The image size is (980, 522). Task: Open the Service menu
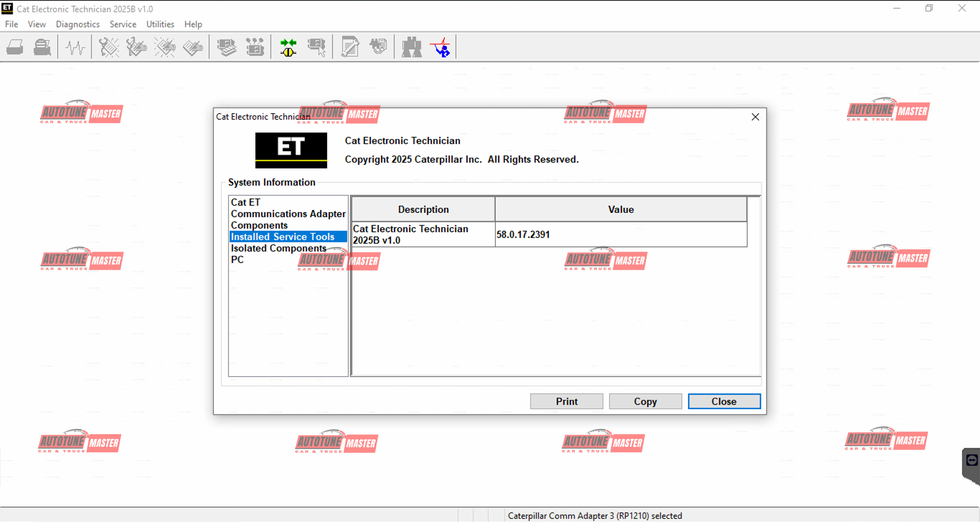coord(123,24)
